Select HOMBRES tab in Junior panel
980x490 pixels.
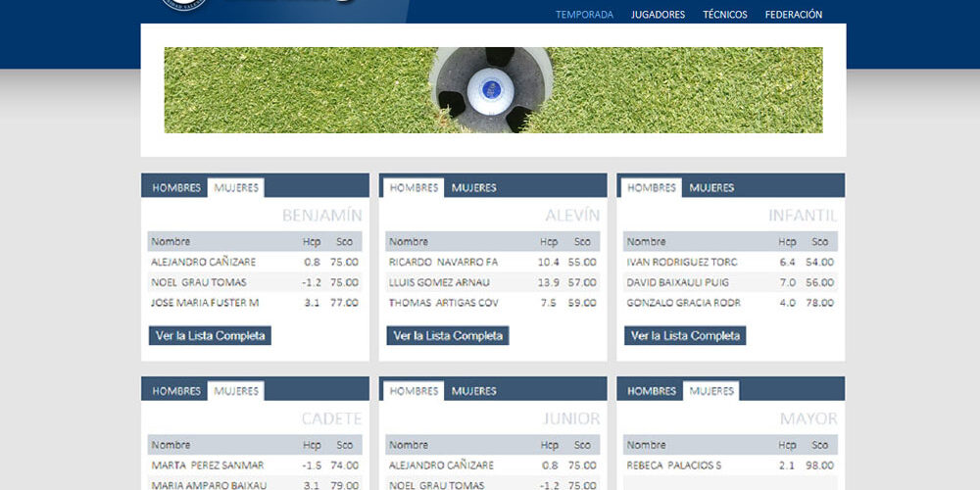(414, 391)
